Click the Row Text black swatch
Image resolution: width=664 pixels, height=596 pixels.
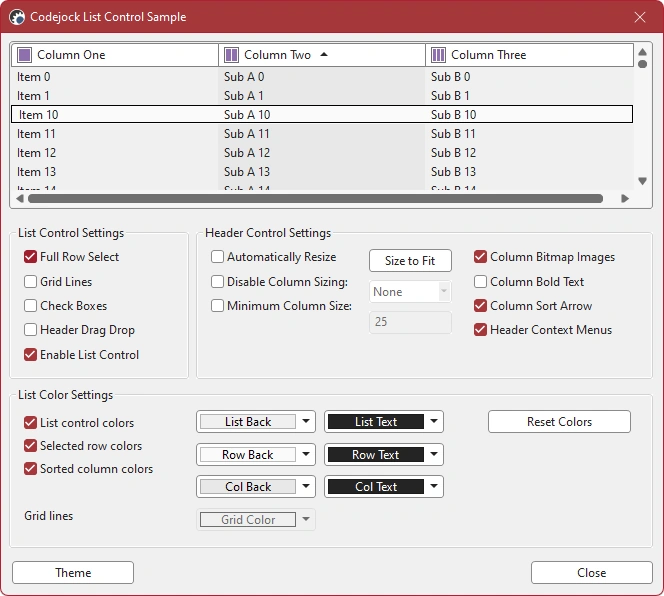coord(376,455)
